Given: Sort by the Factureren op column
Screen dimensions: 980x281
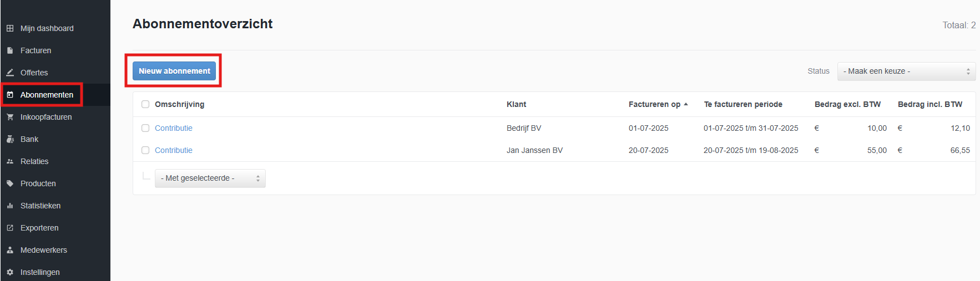Looking at the screenshot, I should pyautogui.click(x=655, y=104).
